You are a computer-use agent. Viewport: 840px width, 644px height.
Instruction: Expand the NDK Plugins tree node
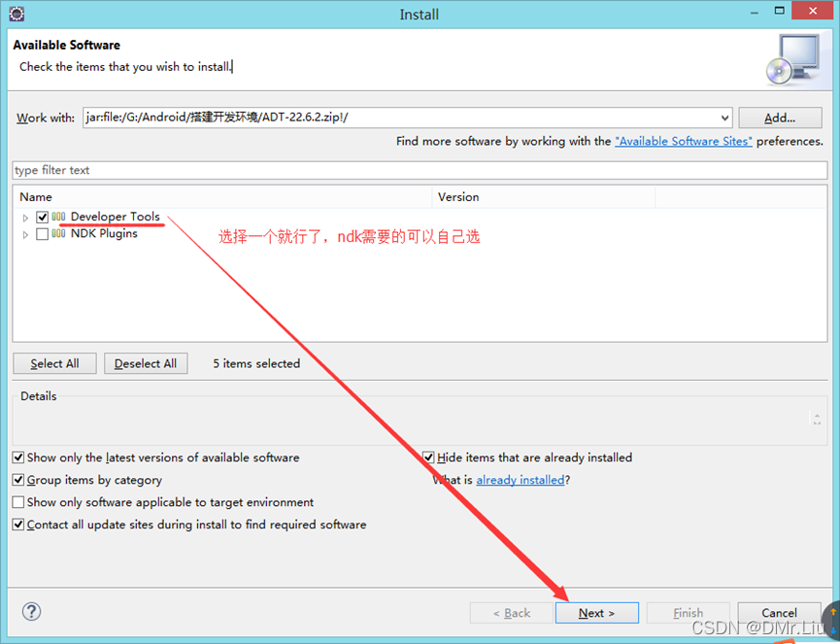click(25, 235)
